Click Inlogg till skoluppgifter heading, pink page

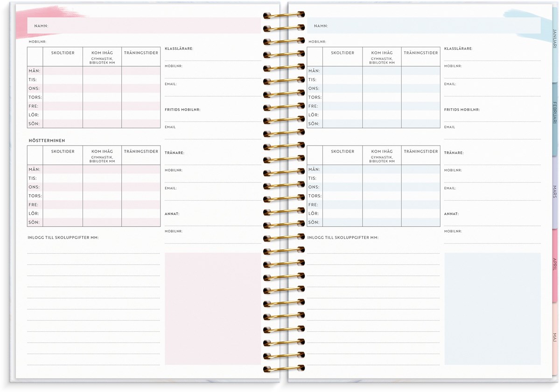[63, 238]
